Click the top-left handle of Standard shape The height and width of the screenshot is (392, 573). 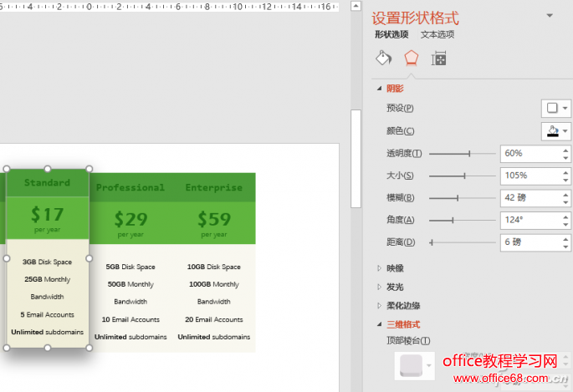coord(6,169)
